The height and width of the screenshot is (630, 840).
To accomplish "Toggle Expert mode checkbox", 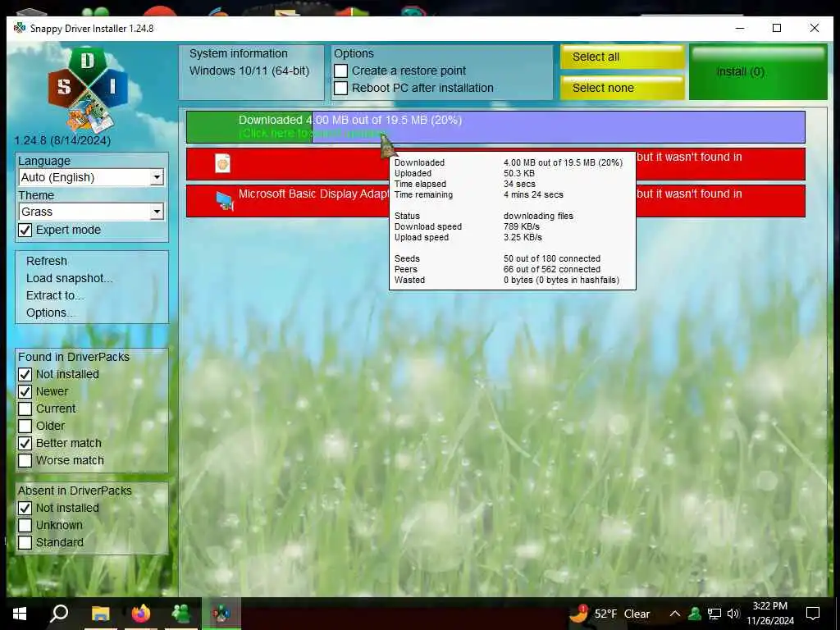I will tap(25, 230).
